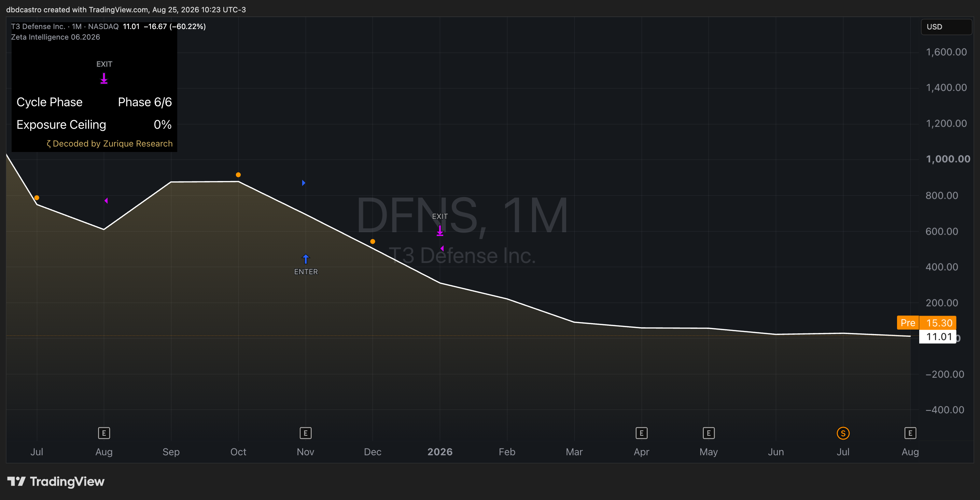Click the 400.00 price axis label
980x500 pixels.
pos(941,267)
